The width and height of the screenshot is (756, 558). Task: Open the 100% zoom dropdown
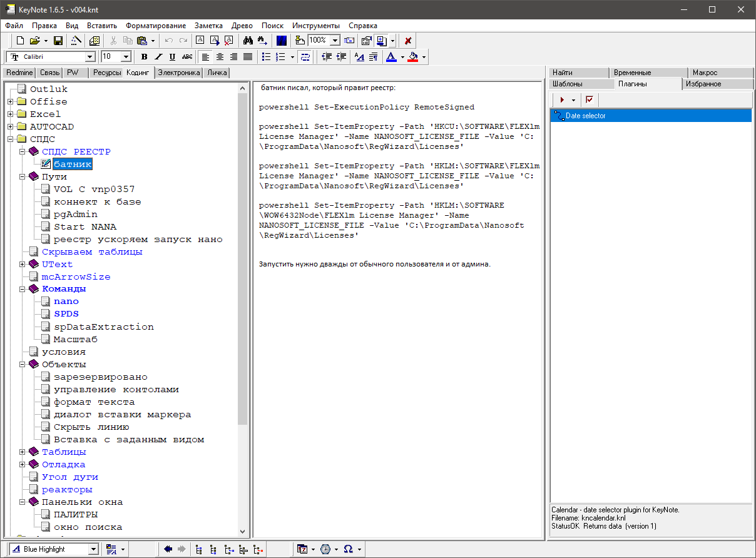335,41
